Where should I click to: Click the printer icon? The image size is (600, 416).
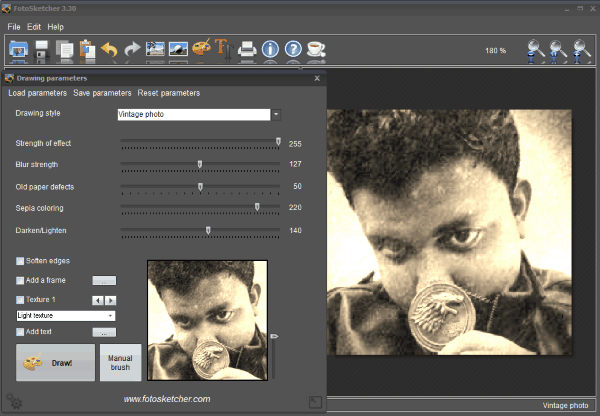click(247, 49)
